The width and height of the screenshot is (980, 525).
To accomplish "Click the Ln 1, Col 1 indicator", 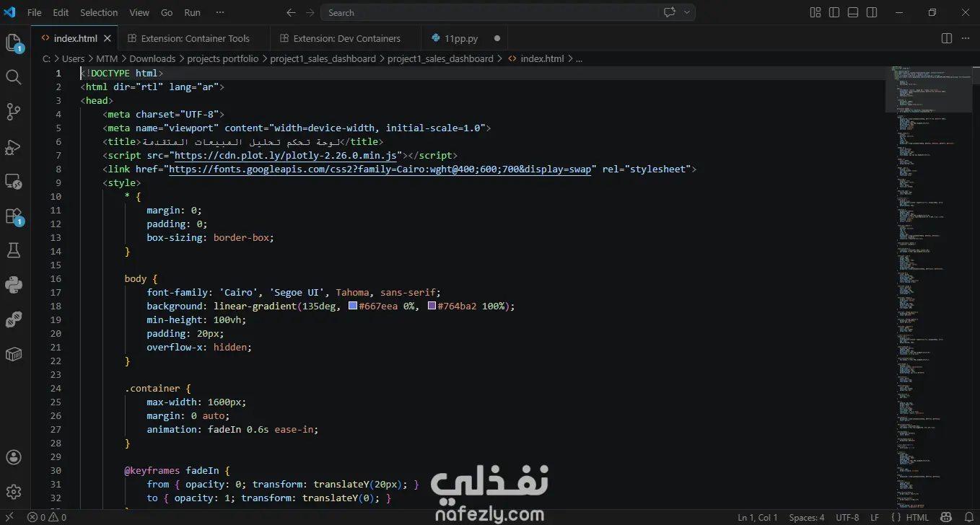I will coord(758,517).
